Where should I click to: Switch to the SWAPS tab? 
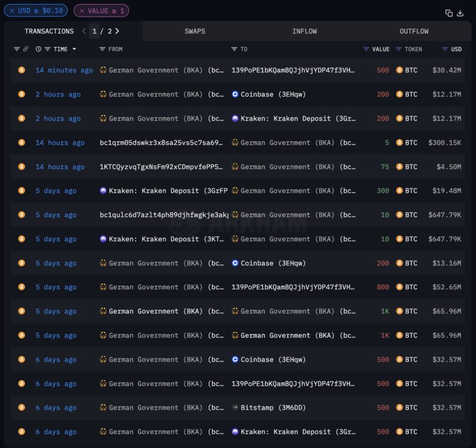(195, 31)
